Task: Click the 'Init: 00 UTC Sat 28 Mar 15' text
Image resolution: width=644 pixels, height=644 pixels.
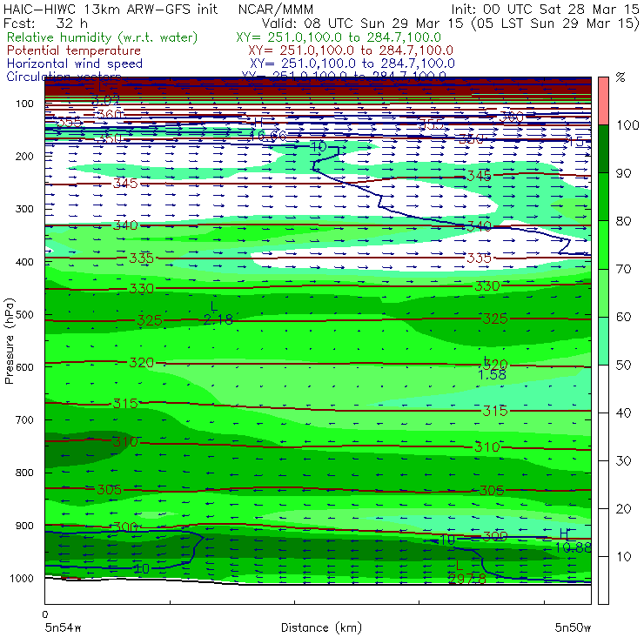Action: (545, 10)
